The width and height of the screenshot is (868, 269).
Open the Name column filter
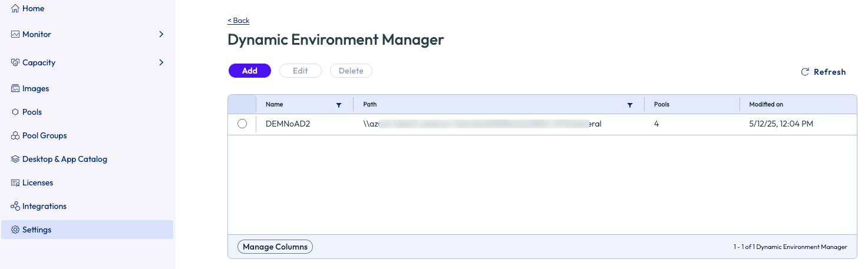339,105
